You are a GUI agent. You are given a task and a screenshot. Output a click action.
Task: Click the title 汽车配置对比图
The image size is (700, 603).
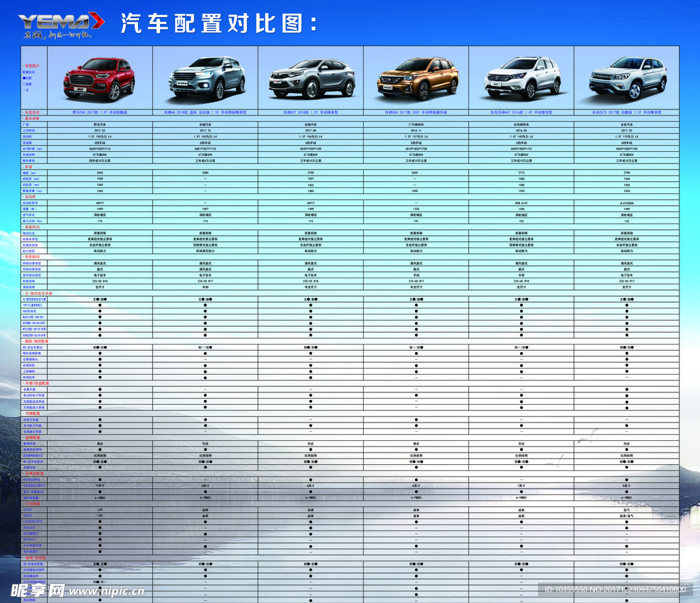(219, 23)
